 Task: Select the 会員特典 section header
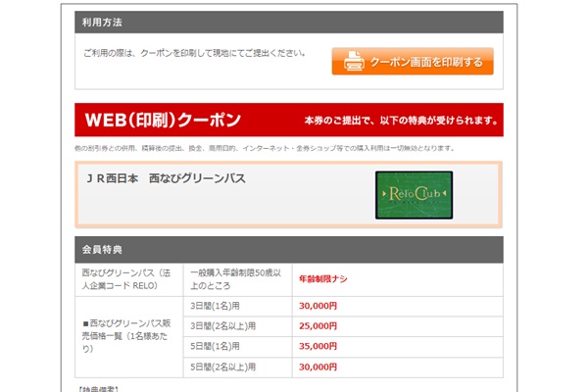point(289,250)
